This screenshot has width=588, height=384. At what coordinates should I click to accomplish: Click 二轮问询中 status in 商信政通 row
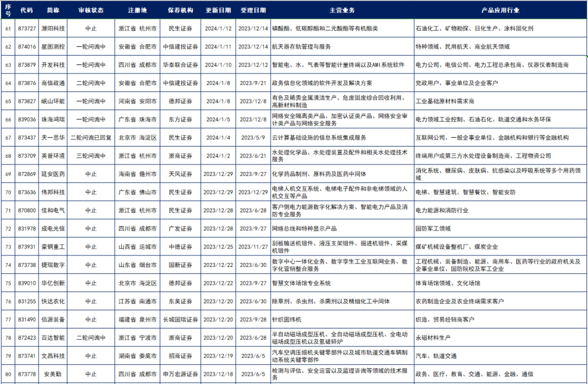click(91, 83)
